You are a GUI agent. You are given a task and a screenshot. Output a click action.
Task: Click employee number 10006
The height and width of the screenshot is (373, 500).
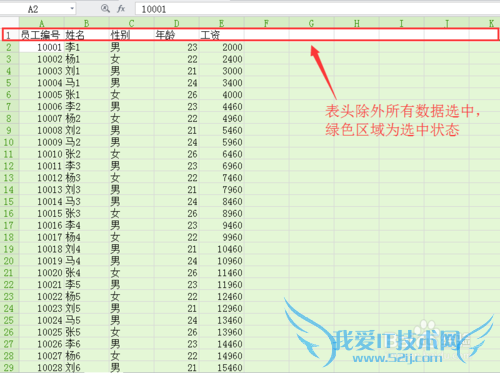point(42,106)
